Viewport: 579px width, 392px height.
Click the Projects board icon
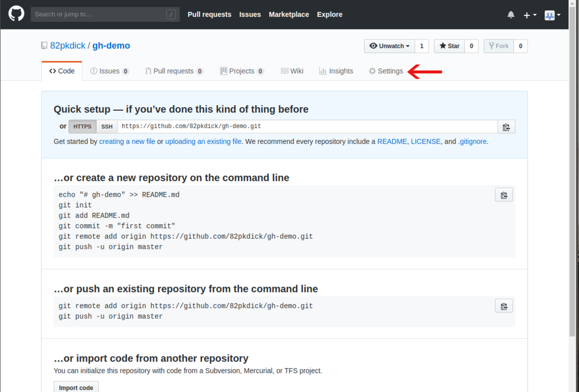223,71
